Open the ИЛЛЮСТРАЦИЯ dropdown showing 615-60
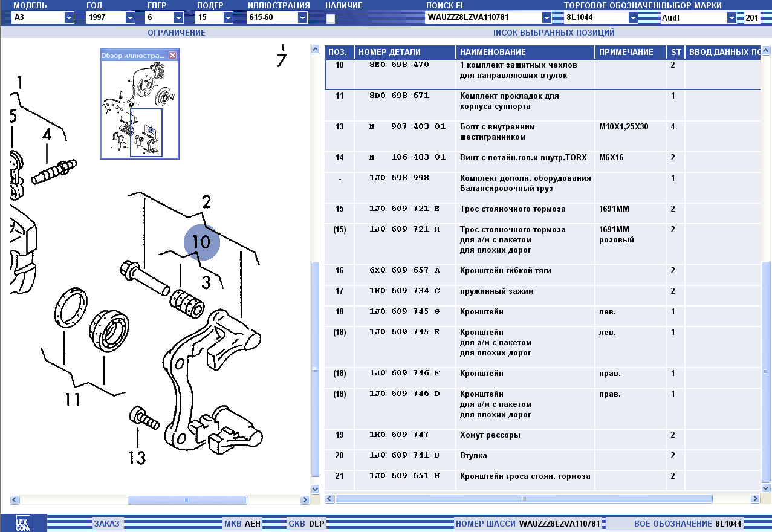772x532 pixels. point(302,18)
